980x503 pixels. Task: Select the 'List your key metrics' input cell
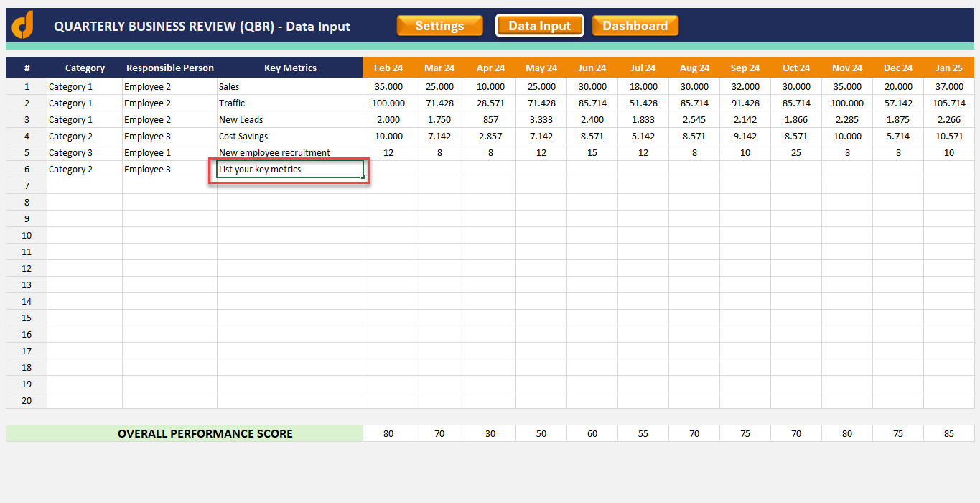(x=289, y=169)
